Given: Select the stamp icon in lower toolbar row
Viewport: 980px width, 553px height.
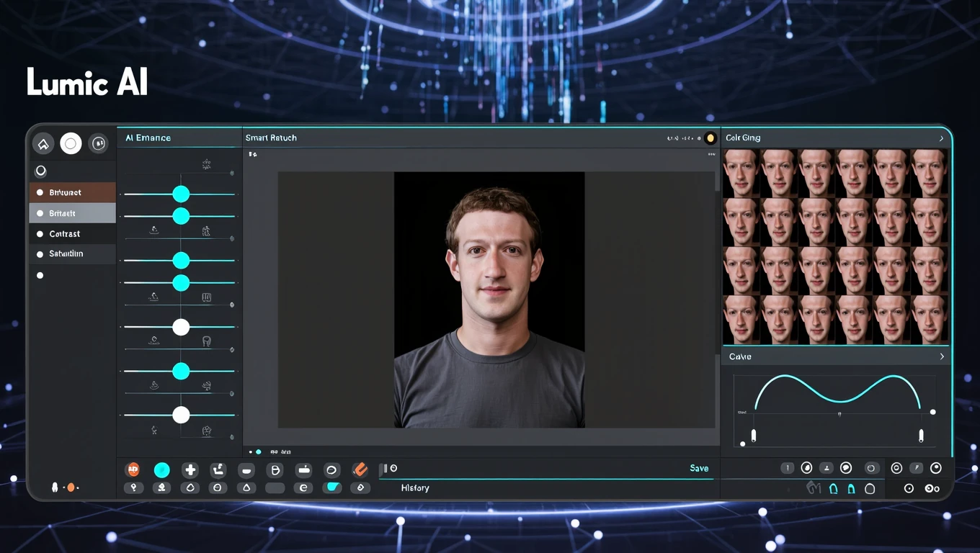Looking at the screenshot, I should pos(162,487).
